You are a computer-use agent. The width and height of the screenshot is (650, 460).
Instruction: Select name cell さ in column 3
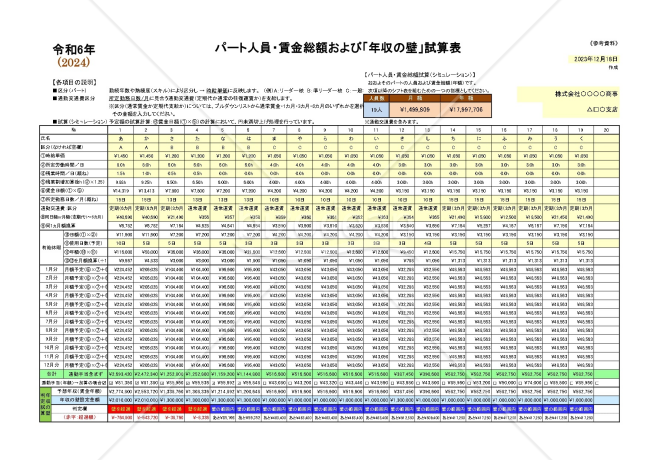pyautogui.click(x=172, y=139)
